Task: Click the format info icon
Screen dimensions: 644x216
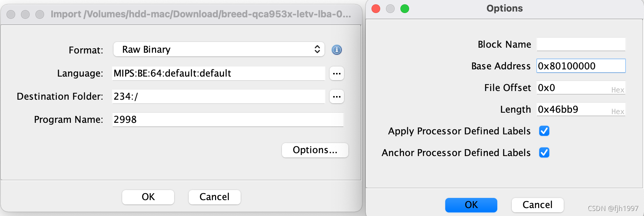Action: pos(336,50)
